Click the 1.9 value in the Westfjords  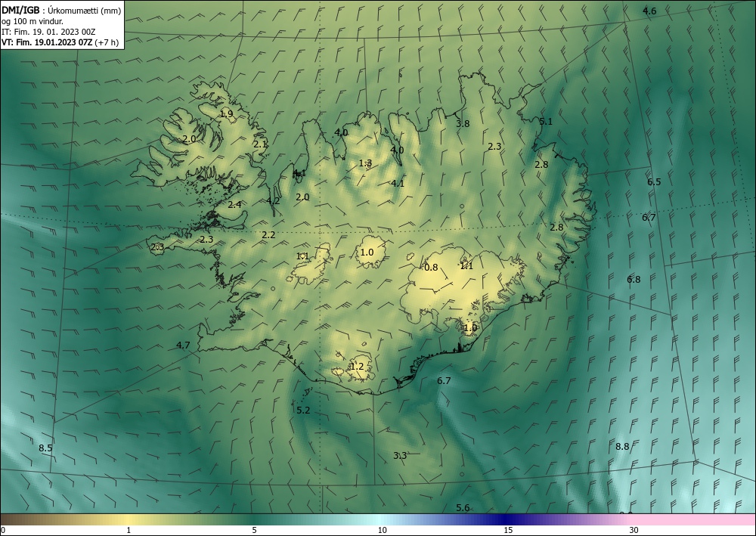click(226, 114)
